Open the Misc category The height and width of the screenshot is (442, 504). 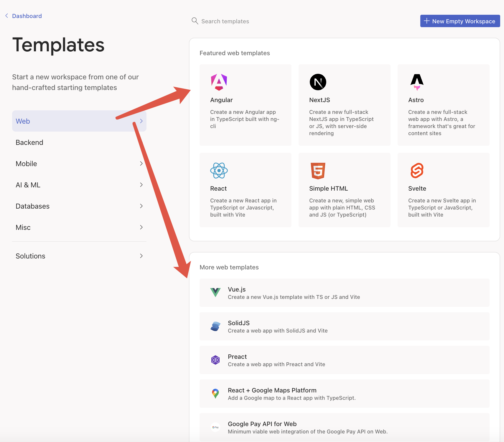click(x=79, y=227)
